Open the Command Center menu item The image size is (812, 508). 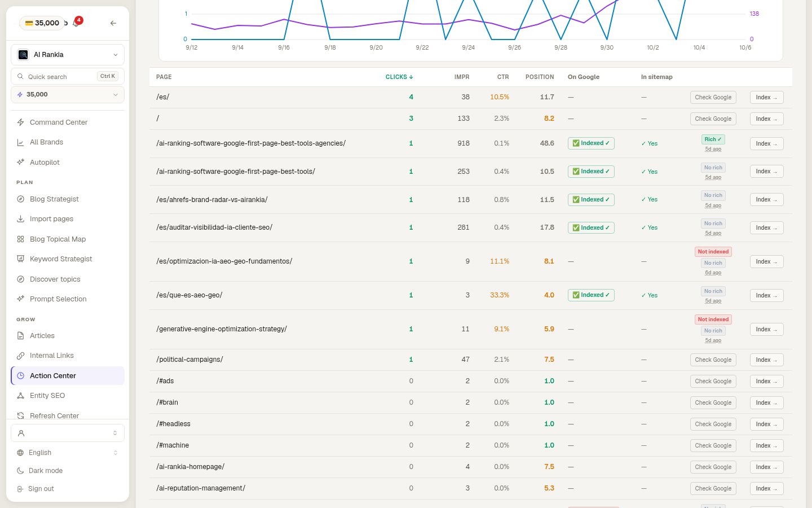pos(68,122)
